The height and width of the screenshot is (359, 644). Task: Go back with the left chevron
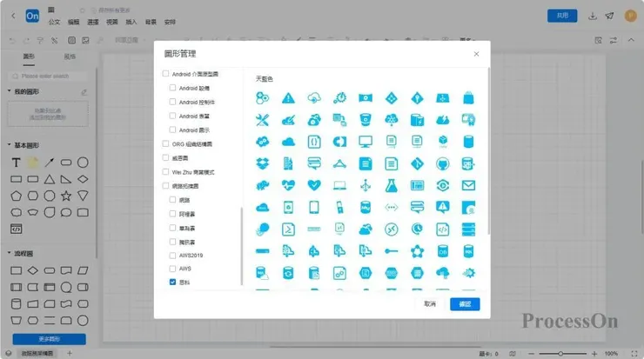[x=13, y=16]
